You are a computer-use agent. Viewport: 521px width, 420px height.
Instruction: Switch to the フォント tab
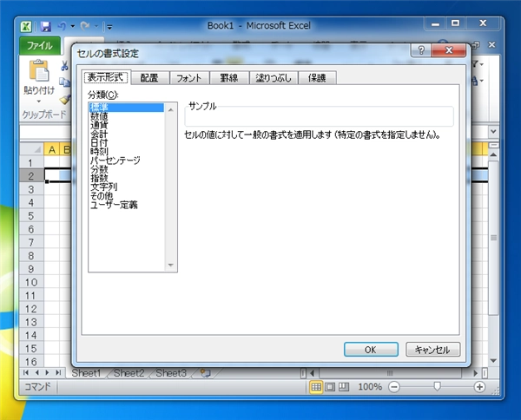click(x=189, y=78)
